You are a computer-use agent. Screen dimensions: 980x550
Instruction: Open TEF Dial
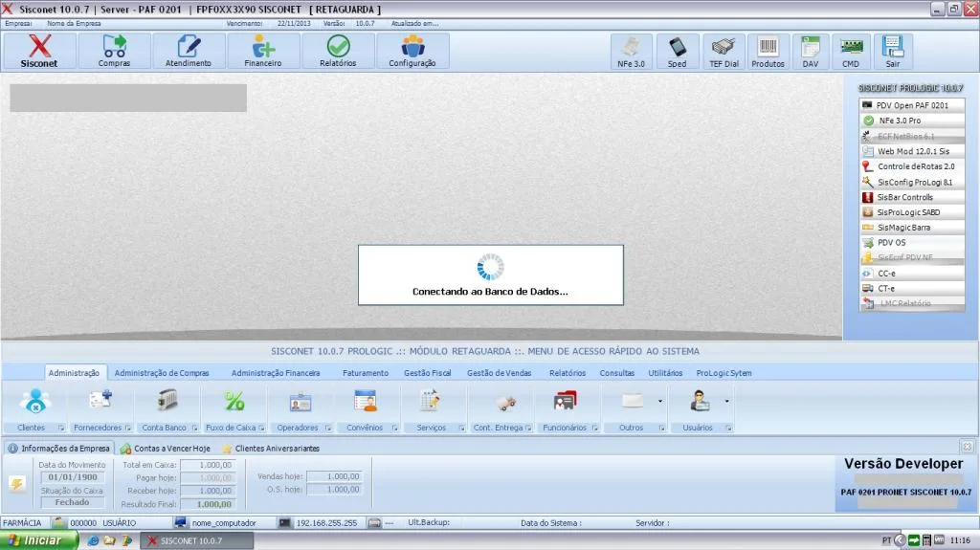tap(724, 52)
